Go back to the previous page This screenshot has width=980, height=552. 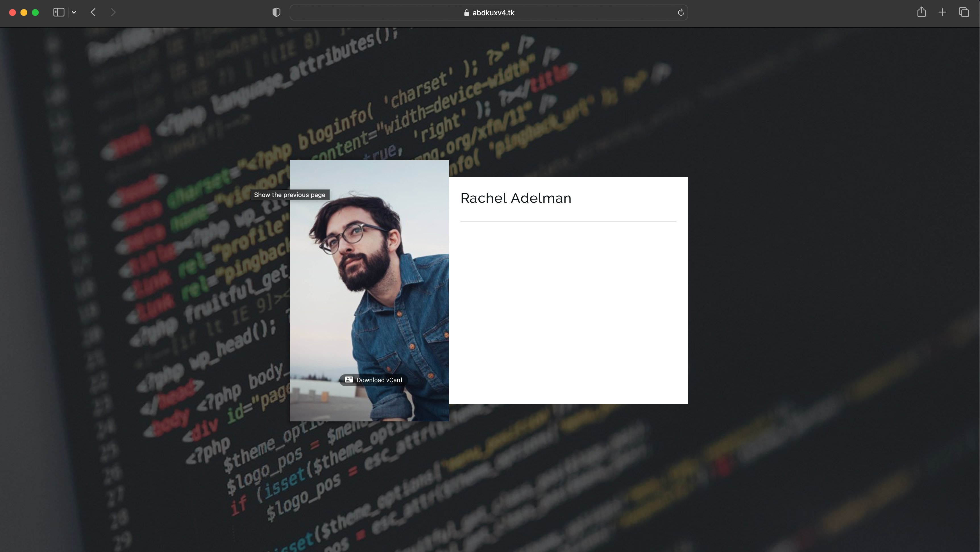[x=93, y=12]
